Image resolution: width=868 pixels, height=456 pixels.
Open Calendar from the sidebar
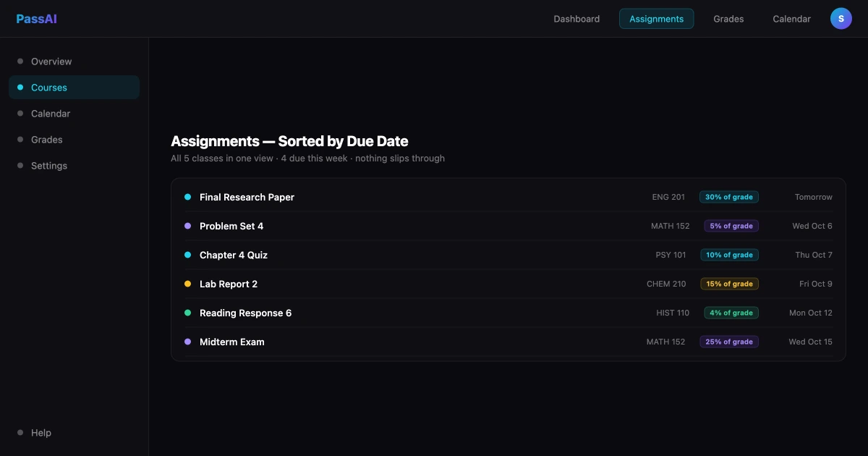74,114
